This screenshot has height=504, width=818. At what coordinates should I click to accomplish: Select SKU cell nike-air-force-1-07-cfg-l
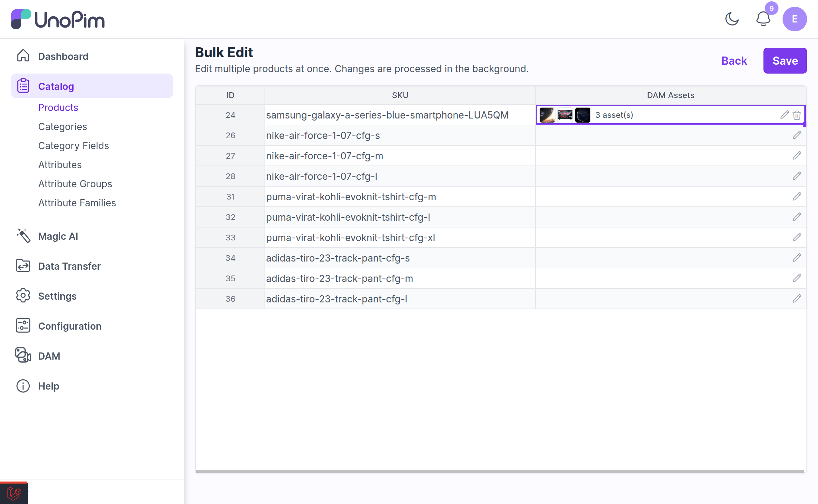point(400,176)
